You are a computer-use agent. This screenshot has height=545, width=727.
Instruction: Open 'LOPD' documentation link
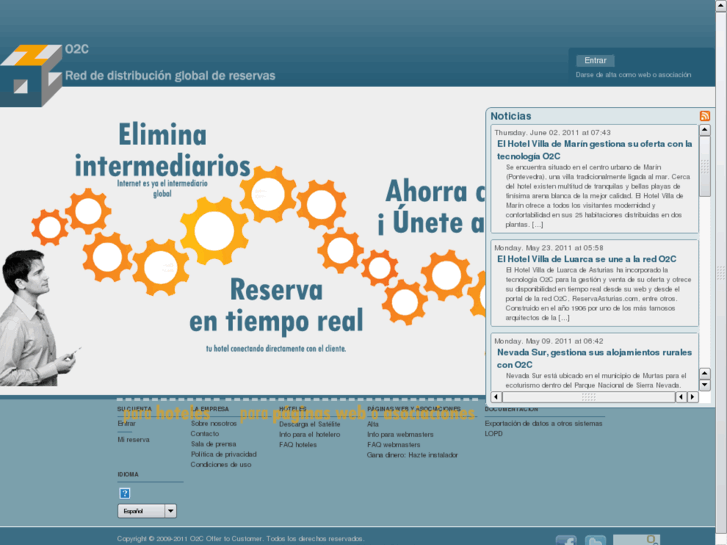click(x=493, y=434)
